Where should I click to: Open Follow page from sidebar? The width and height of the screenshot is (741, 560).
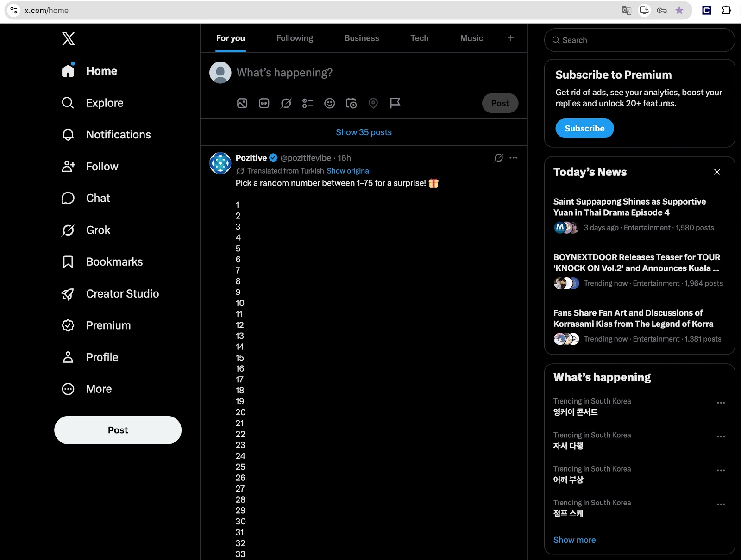click(x=90, y=167)
